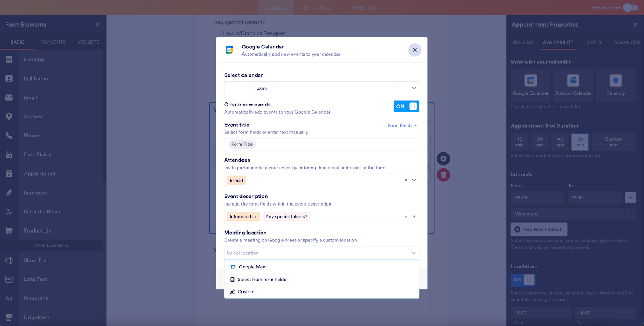Open the PAYMENTS elements tab
The image size is (644, 326).
53,42
